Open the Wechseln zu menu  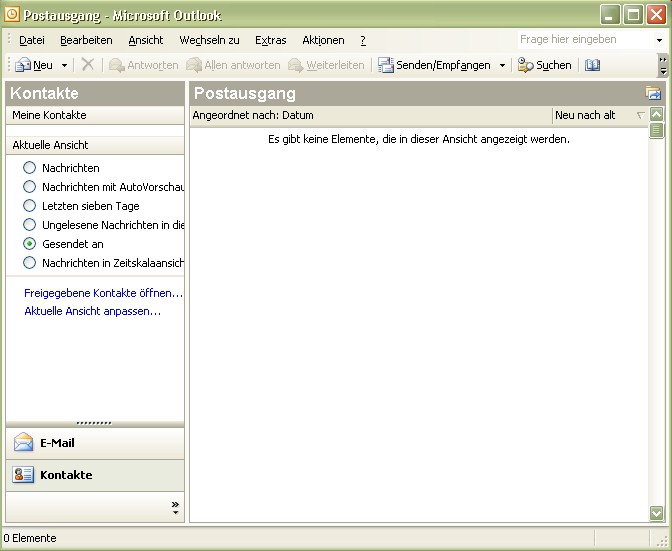209,40
